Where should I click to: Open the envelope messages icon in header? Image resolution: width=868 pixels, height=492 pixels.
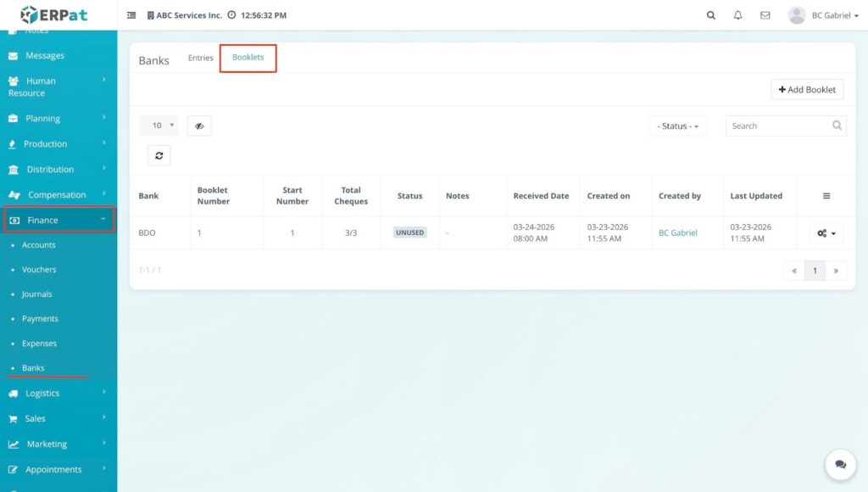point(765,15)
